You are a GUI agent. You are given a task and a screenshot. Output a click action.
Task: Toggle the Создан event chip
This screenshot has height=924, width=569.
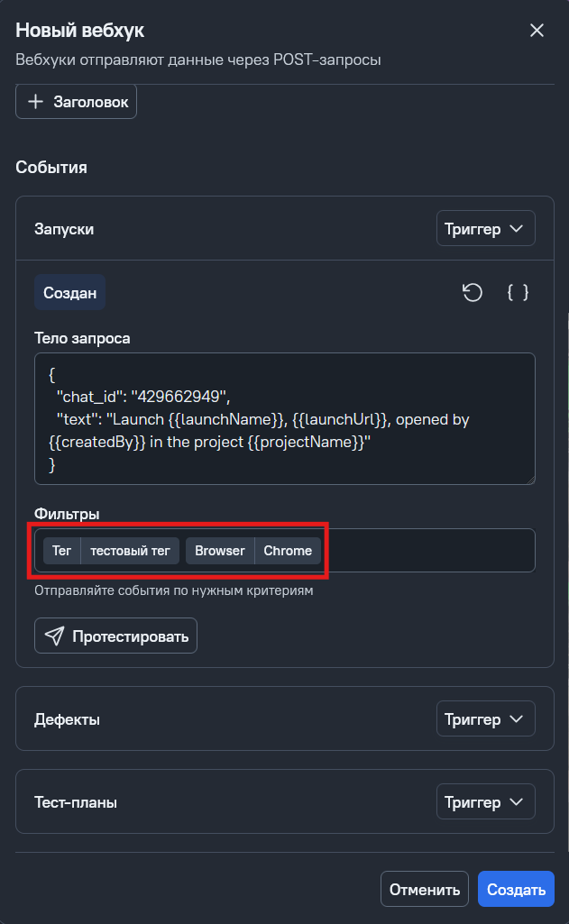[x=69, y=293]
